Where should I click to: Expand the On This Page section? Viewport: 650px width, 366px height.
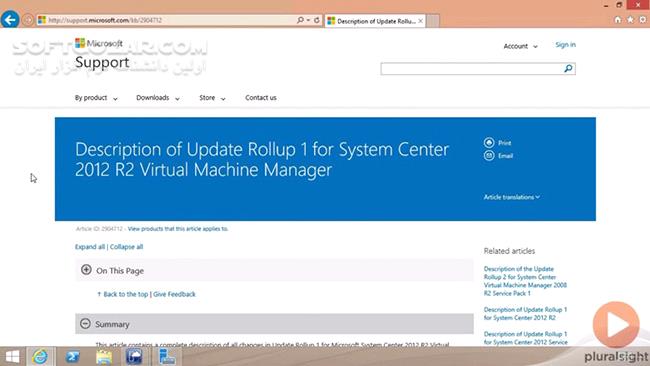[86, 270]
